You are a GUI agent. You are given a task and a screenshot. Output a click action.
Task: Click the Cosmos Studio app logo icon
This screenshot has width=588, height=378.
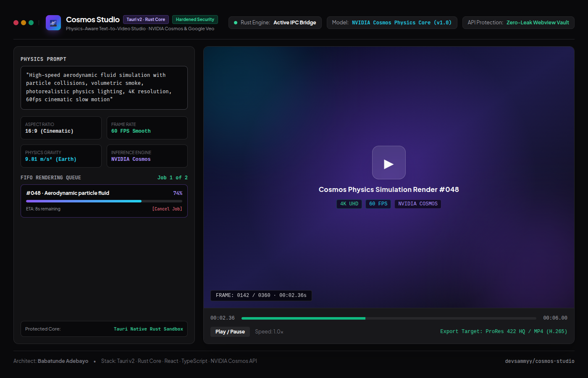pyautogui.click(x=53, y=23)
